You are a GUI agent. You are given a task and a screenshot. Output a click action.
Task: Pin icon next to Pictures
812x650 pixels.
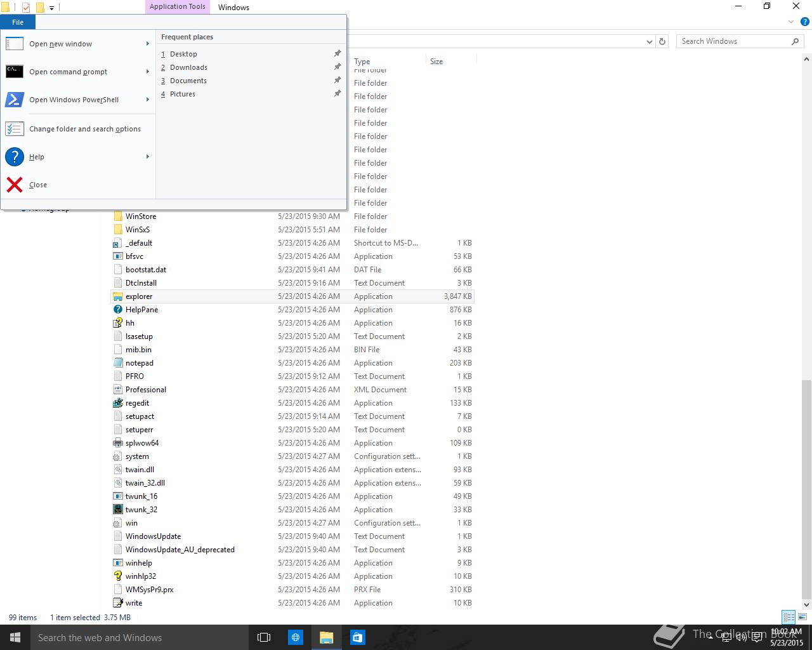pos(337,94)
